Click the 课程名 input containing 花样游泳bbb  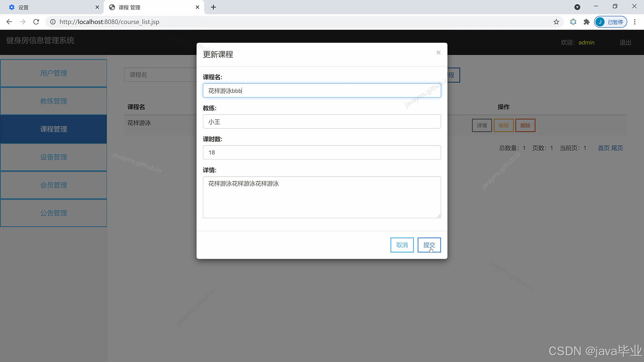(x=322, y=90)
